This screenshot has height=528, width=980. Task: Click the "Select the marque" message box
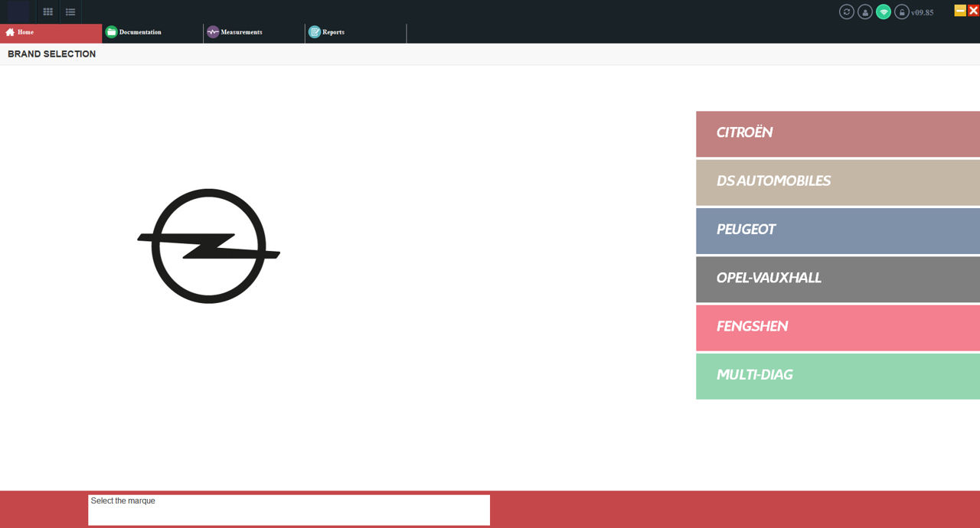pyautogui.click(x=289, y=510)
